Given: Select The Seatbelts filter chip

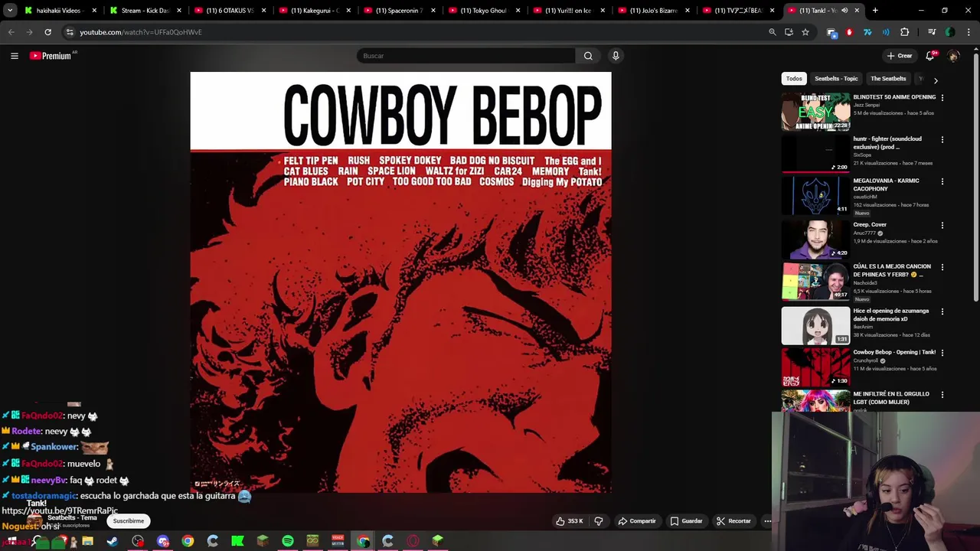Looking at the screenshot, I should [x=888, y=79].
